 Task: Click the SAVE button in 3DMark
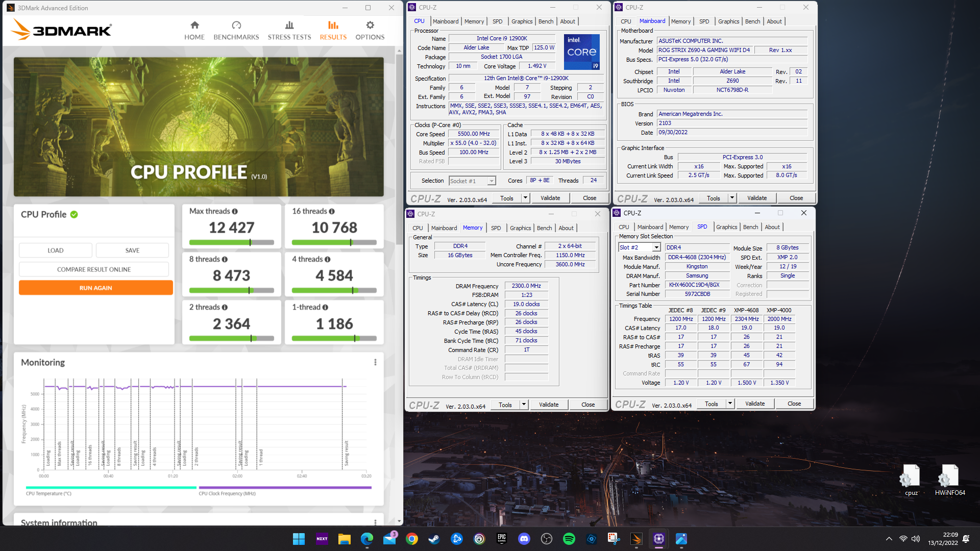tap(132, 251)
